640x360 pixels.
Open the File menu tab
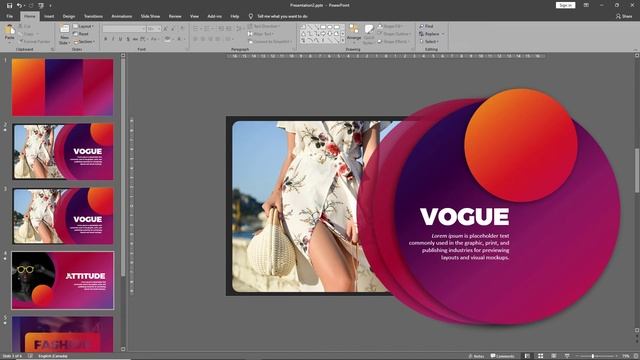[x=9, y=16]
